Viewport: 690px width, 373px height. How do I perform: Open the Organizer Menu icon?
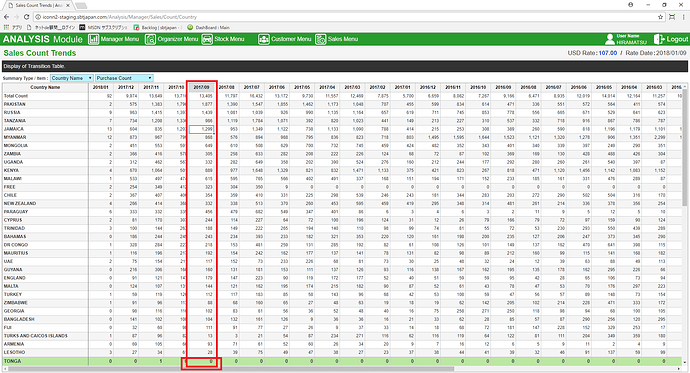pos(150,39)
